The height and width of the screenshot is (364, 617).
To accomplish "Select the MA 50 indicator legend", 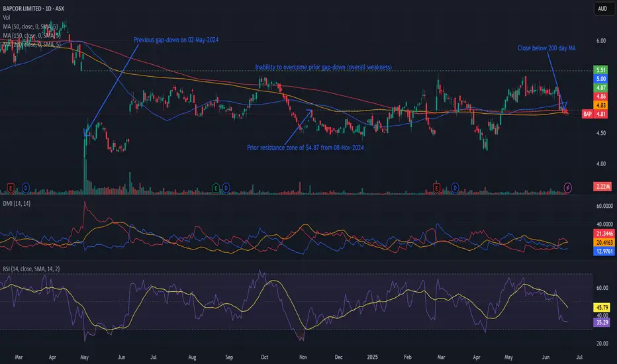I will tap(30, 26).
